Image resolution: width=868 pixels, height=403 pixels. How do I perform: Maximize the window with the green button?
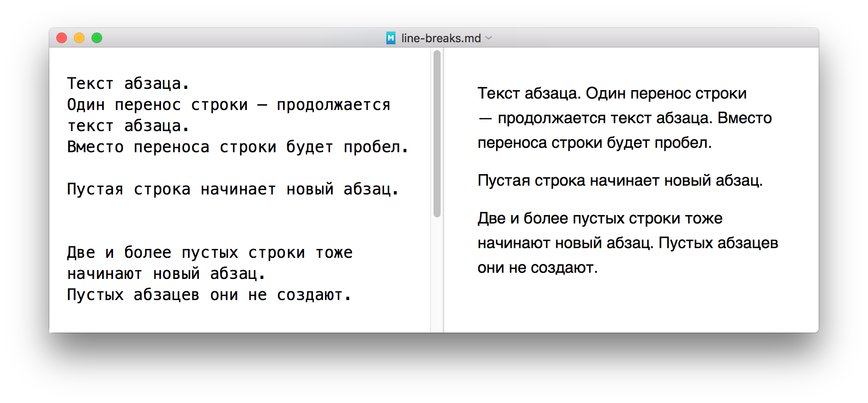click(97, 38)
